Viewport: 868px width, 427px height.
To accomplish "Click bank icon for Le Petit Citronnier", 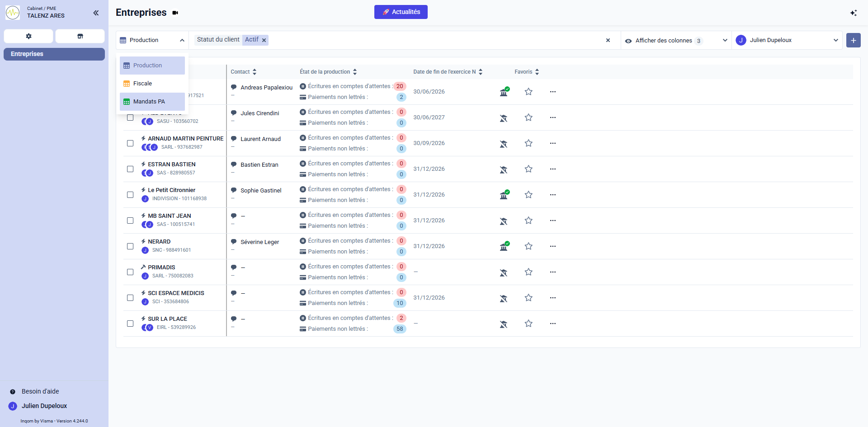I will tap(504, 195).
